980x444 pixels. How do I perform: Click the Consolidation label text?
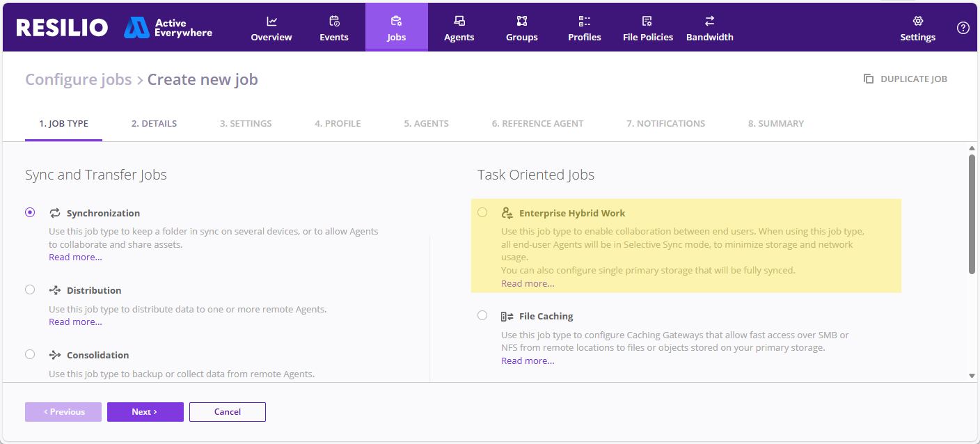point(98,355)
